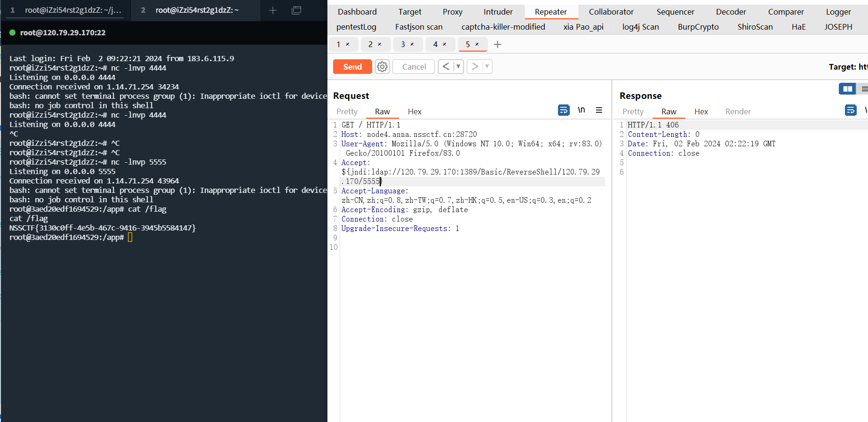Close Repeater tab 1
The width and height of the screenshot is (868, 422).
click(x=348, y=44)
